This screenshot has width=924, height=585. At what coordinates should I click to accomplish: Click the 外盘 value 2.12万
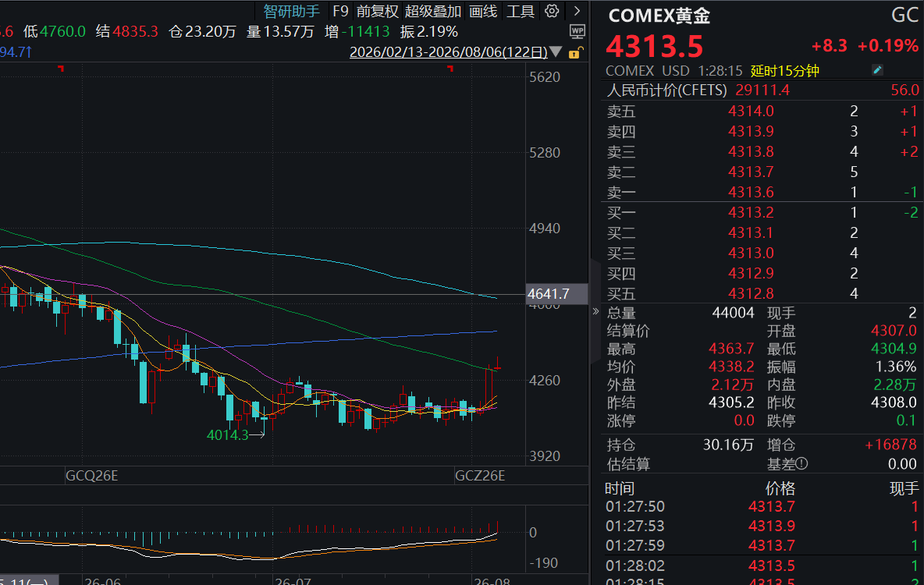(x=733, y=385)
